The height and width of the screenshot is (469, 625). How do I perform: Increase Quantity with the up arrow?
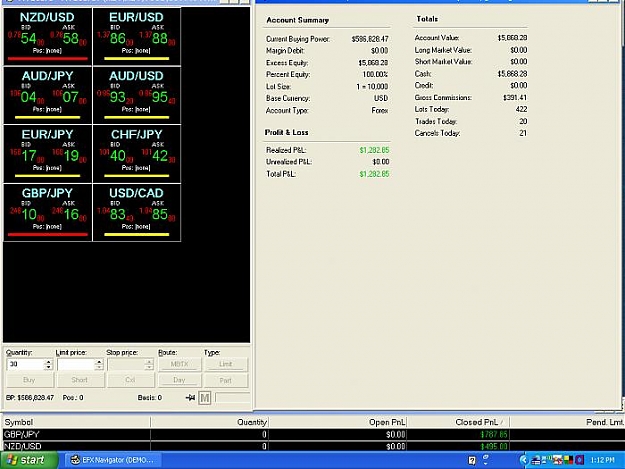click(x=48, y=362)
